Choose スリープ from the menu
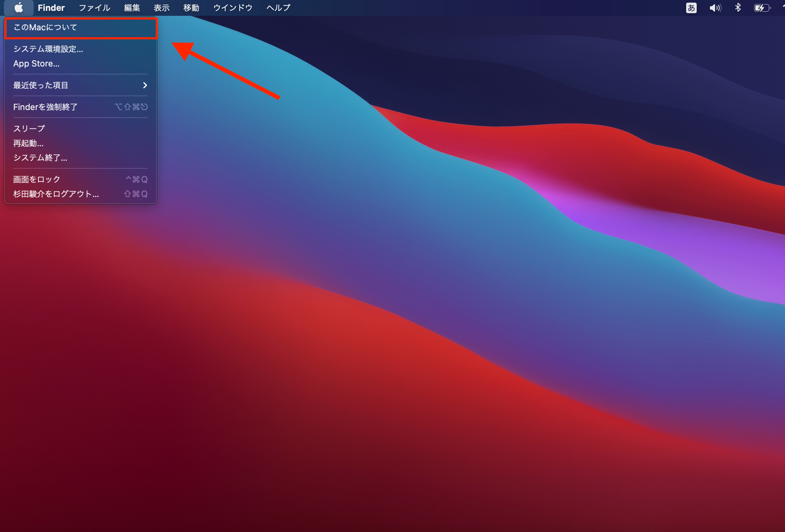This screenshot has width=785, height=532. click(x=29, y=128)
